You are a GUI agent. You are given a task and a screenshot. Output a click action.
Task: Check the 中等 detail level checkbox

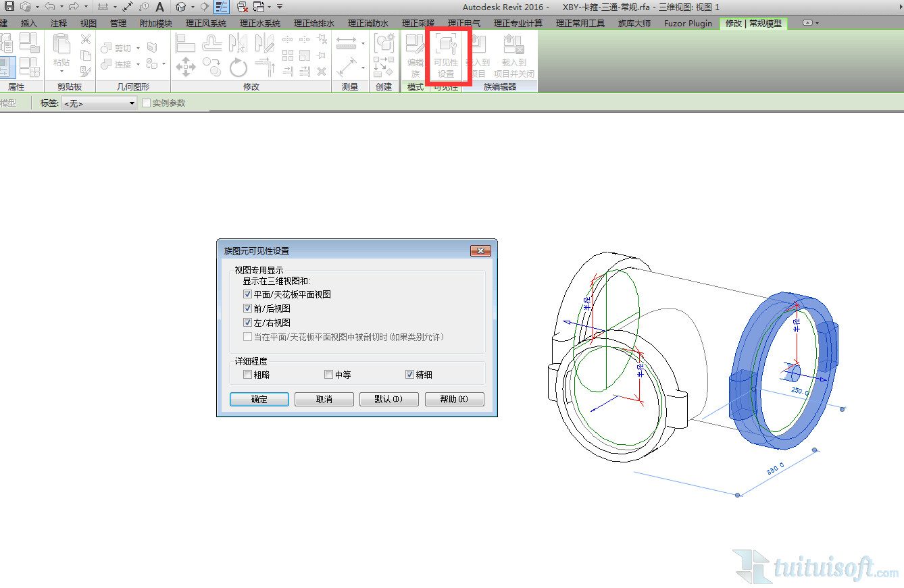[x=329, y=375]
